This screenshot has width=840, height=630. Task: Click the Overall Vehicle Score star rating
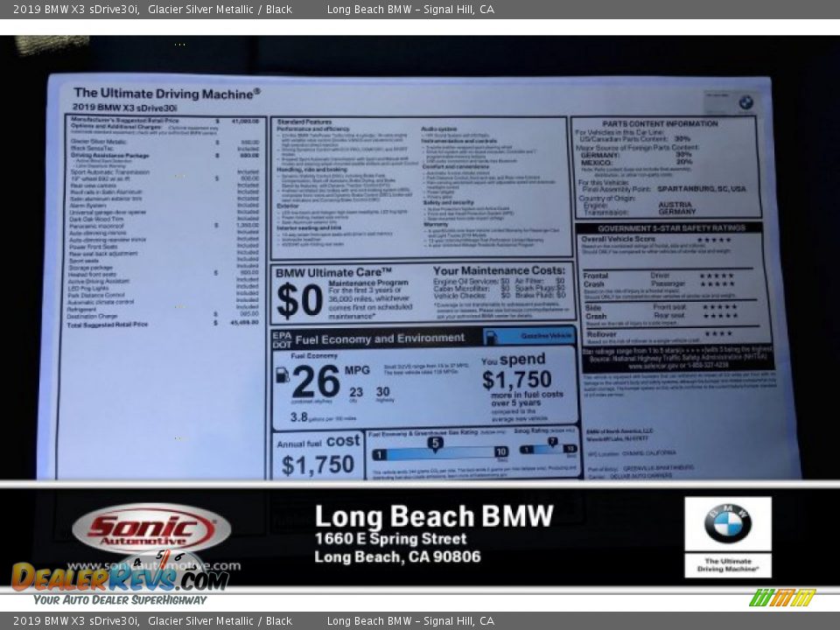tap(714, 240)
